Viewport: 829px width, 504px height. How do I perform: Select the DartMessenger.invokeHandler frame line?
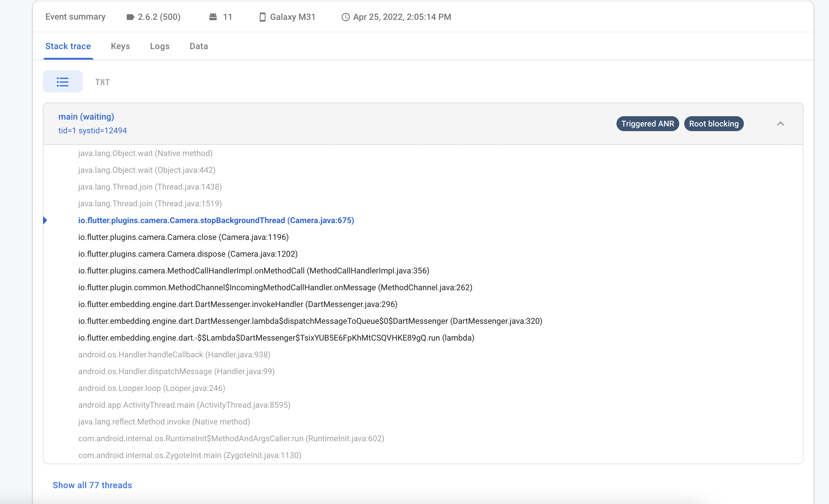coord(238,304)
